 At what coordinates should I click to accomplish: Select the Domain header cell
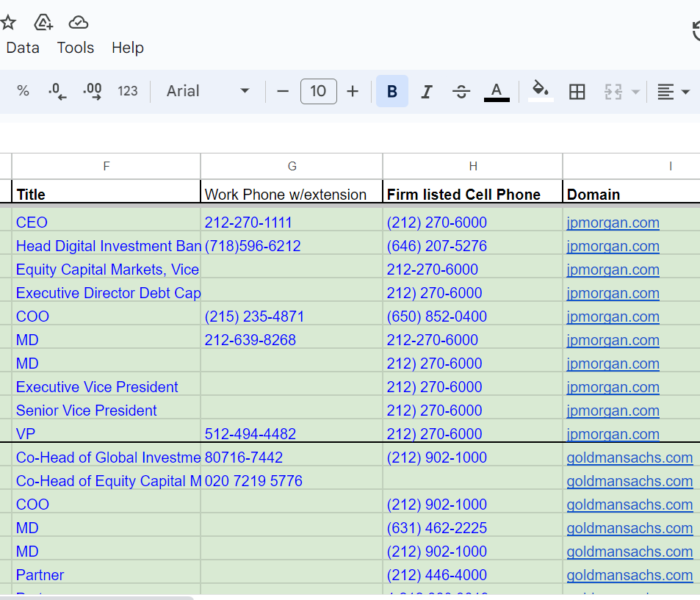click(632, 193)
